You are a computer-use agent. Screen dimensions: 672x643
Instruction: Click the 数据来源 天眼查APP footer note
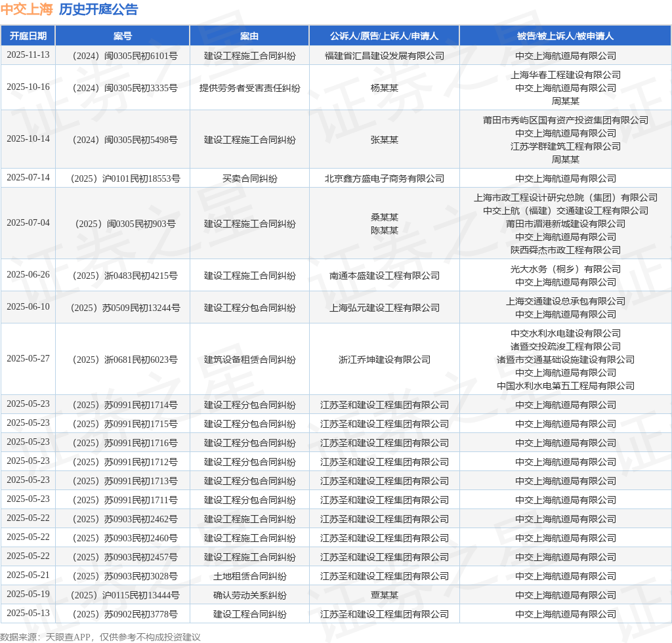pos(100,637)
